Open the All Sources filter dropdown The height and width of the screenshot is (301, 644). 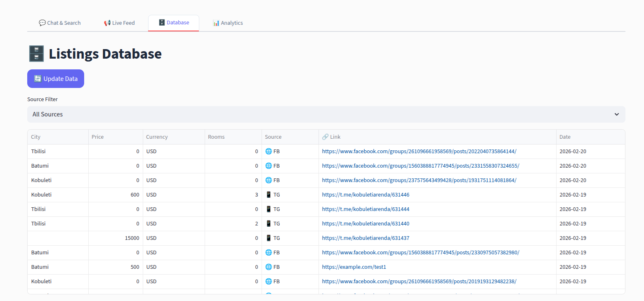[326, 114]
